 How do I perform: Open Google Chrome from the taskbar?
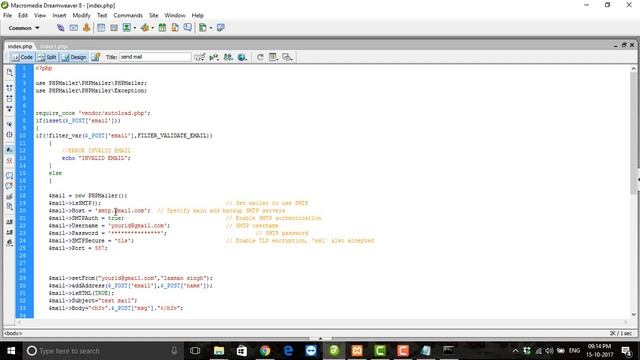click(265, 351)
